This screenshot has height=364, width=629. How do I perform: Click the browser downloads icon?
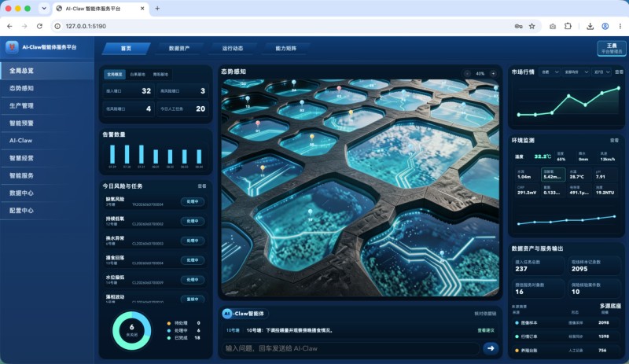pyautogui.click(x=590, y=26)
